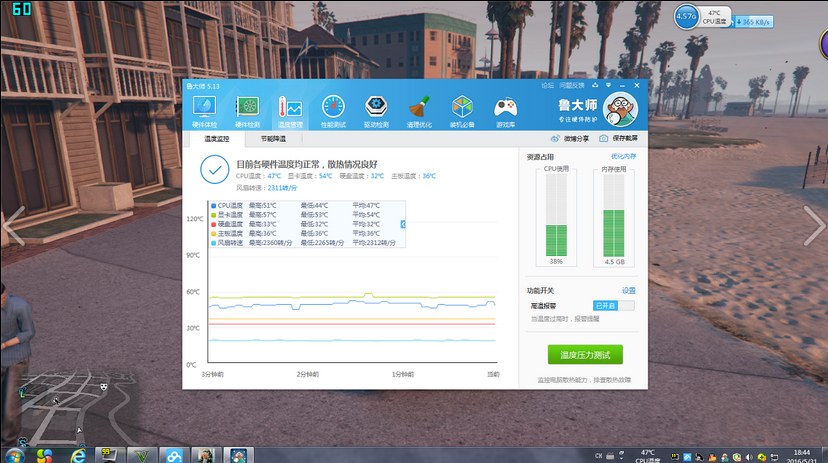Image resolution: width=828 pixels, height=463 pixels.
Task: Go to previous image with left arrow
Action: [x=14, y=226]
